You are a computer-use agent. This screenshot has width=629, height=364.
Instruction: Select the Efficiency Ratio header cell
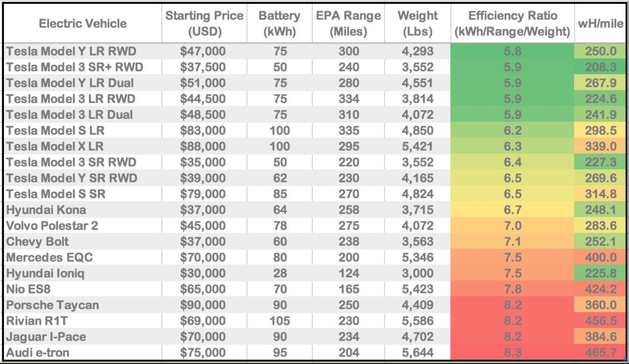click(512, 23)
